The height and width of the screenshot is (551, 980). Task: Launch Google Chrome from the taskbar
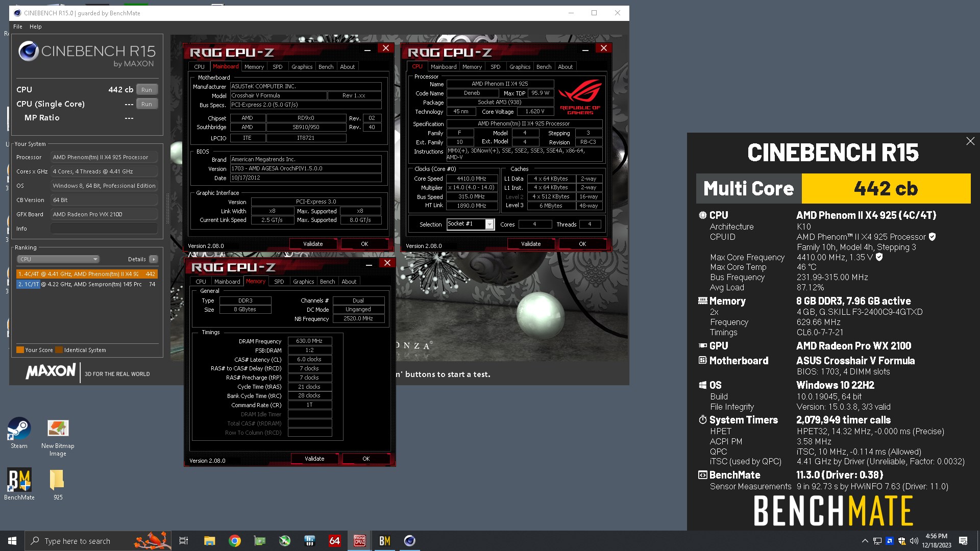pos(234,541)
